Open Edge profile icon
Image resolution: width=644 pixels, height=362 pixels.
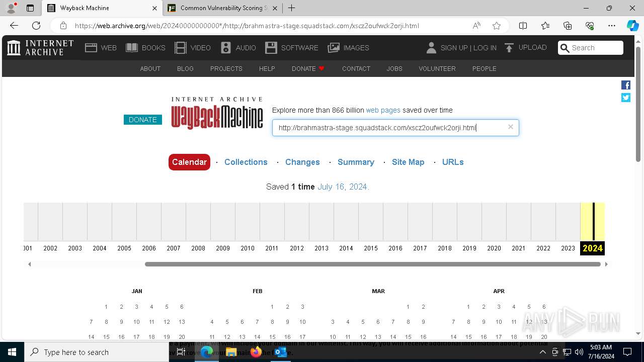pyautogui.click(x=11, y=8)
